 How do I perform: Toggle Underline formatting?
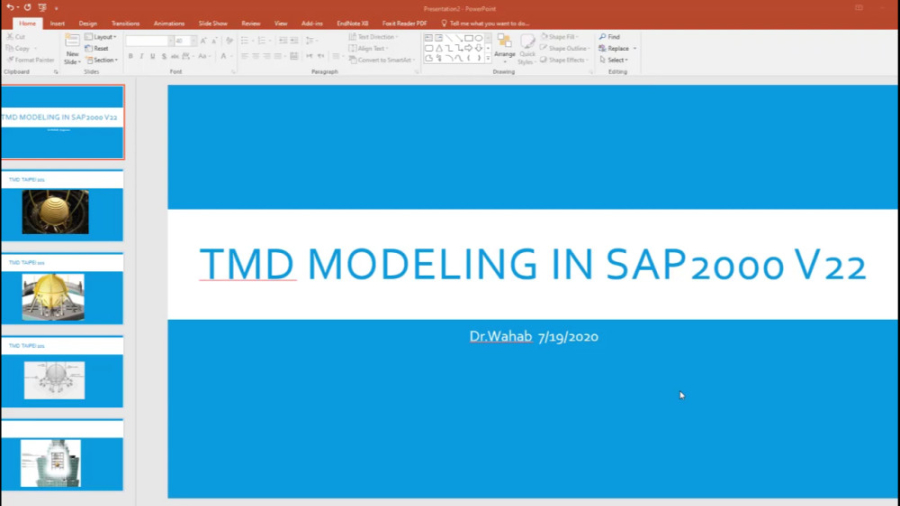pos(152,56)
